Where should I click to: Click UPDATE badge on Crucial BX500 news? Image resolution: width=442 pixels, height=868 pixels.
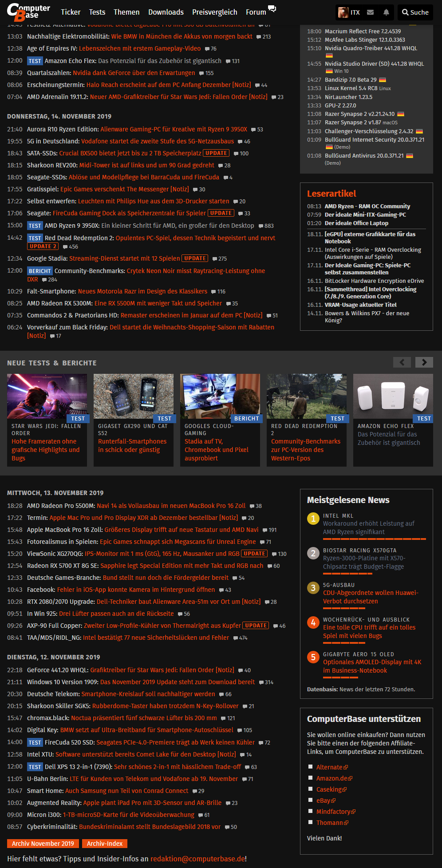click(217, 153)
